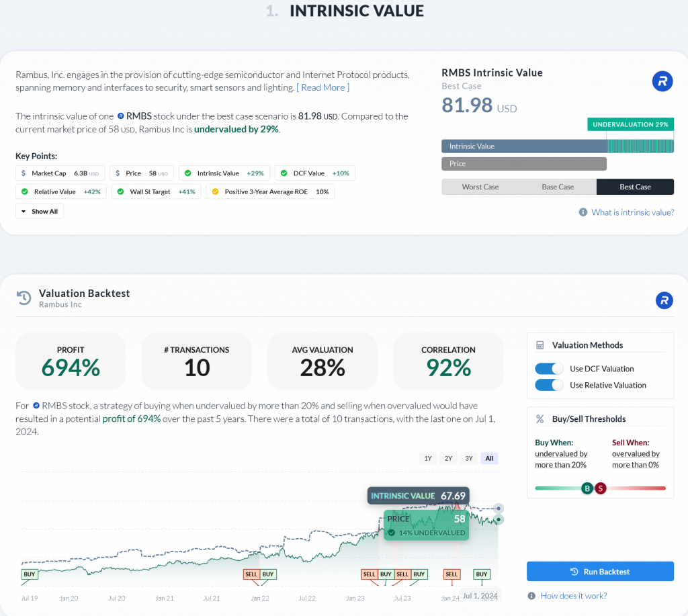
Task: Select the Worst Case tab
Action: click(x=480, y=187)
